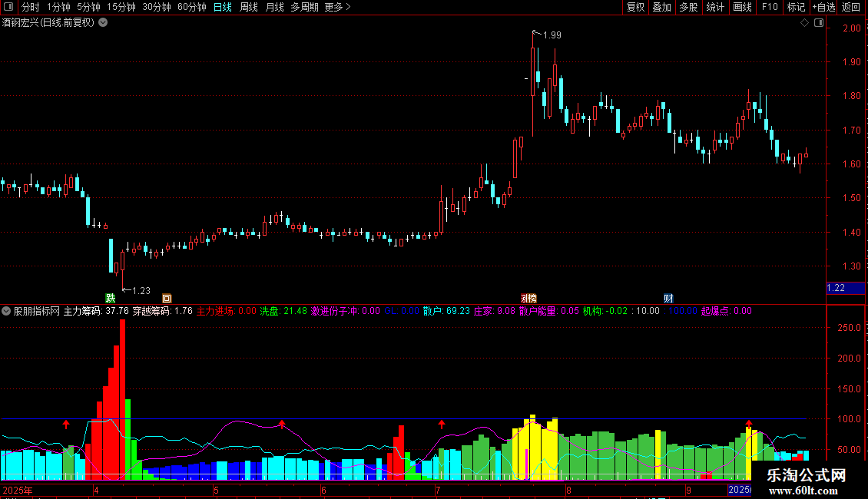Viewport: 868px width, 499px height.
Task: Select the 5分钟 period tab
Action: (x=88, y=7)
